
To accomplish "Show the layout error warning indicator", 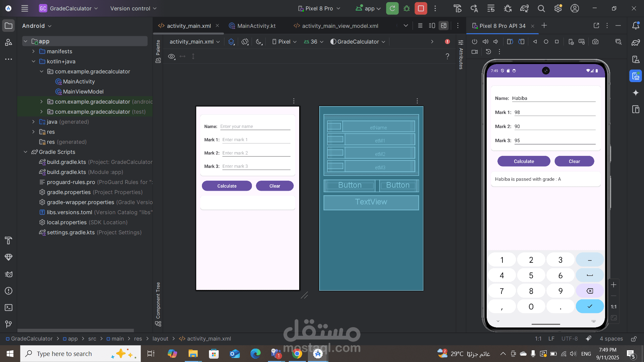I will click(447, 42).
